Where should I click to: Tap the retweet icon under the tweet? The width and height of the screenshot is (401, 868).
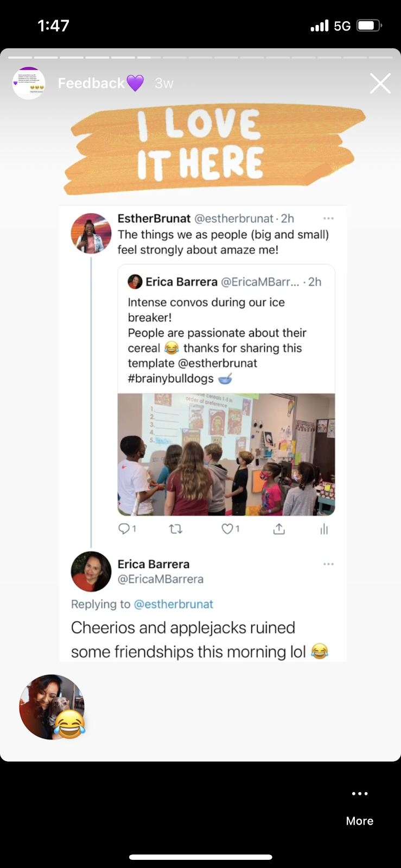[176, 528]
